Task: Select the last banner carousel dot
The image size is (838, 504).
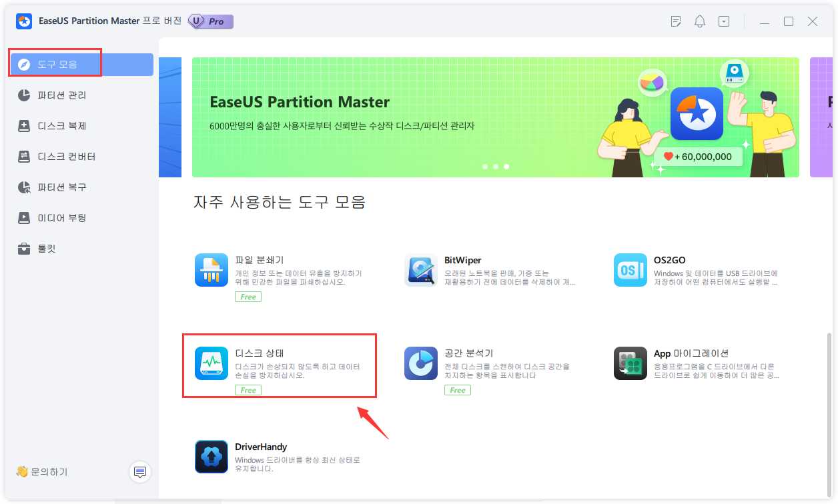Action: click(x=506, y=167)
